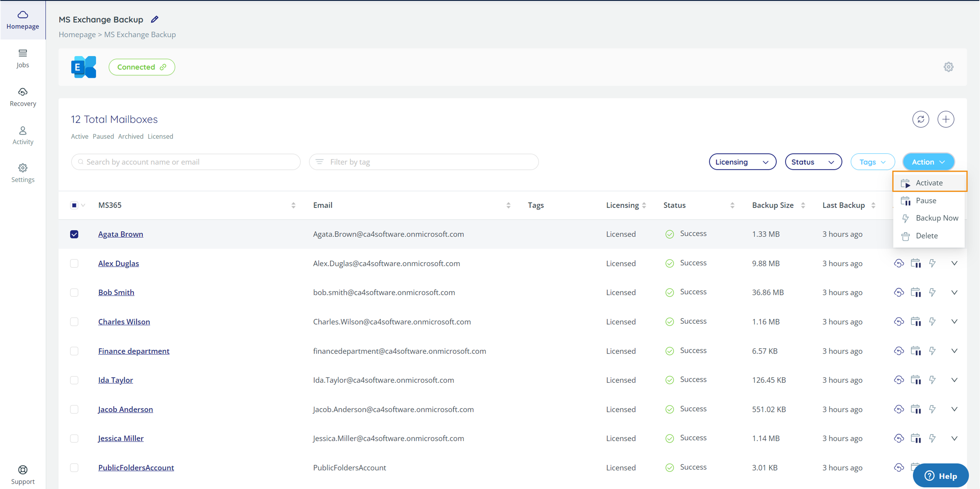Filter mailboxes by Archived

tap(131, 136)
